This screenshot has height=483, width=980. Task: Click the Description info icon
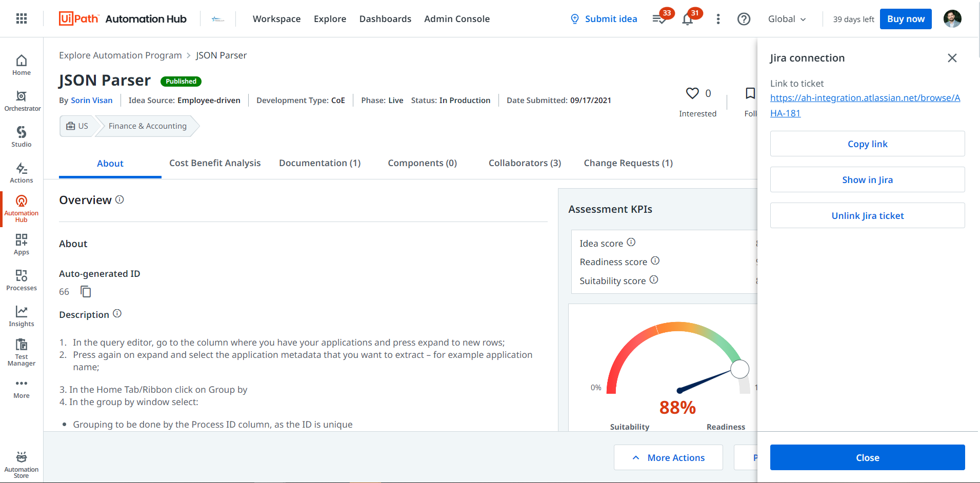pos(117,313)
